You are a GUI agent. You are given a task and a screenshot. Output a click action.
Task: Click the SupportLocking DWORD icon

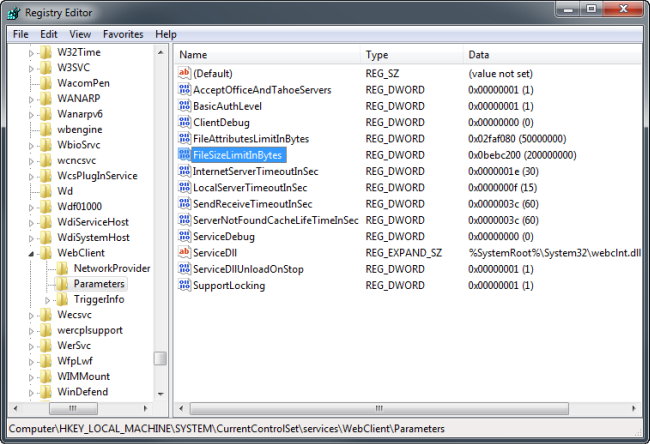(184, 286)
